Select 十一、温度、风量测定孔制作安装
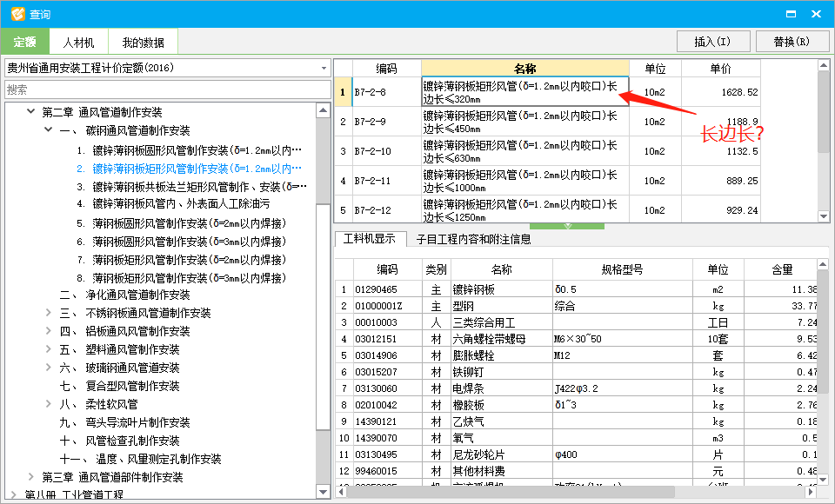Viewport: 835px width, 504px height. pyautogui.click(x=140, y=459)
